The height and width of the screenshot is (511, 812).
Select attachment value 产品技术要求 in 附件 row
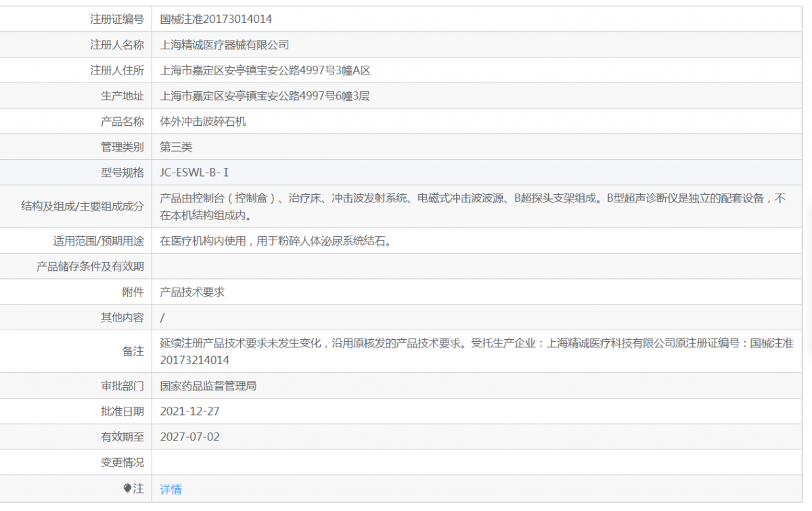pos(192,292)
